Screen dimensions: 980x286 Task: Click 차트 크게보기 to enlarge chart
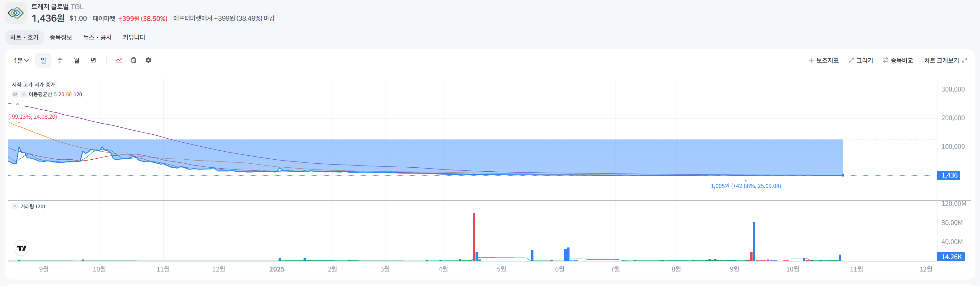coord(945,60)
